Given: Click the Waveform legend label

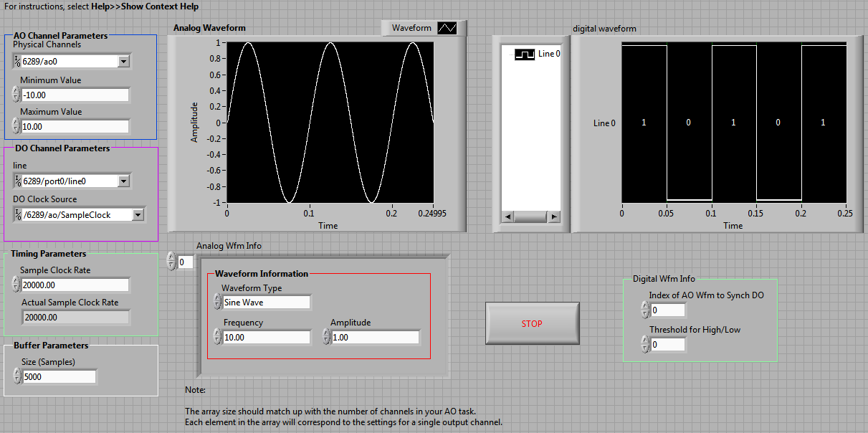Looking at the screenshot, I should 411,28.
